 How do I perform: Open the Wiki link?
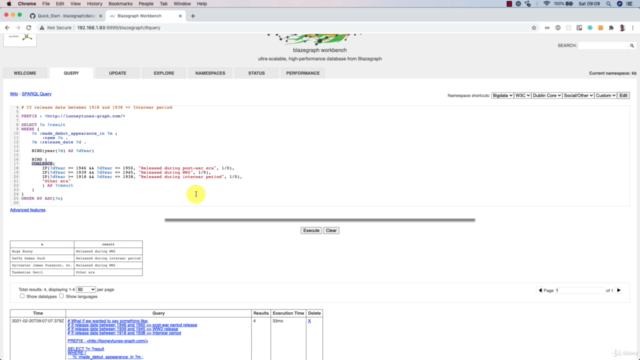tap(14, 94)
